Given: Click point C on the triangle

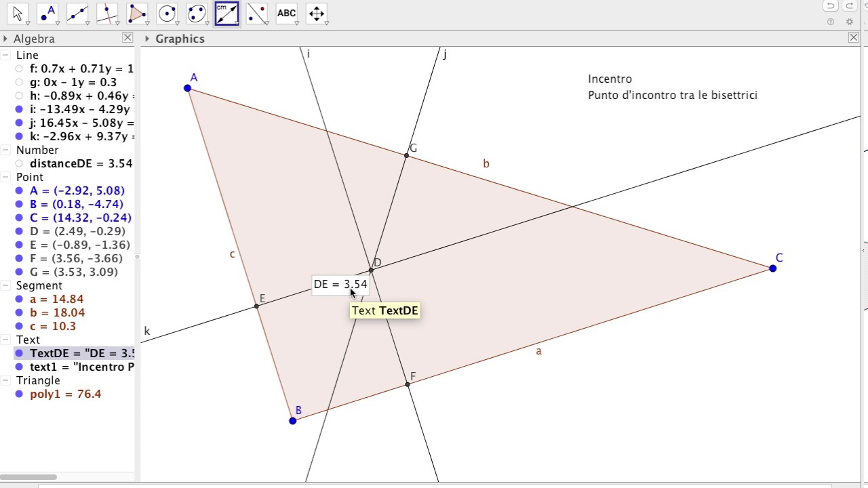Looking at the screenshot, I should [x=773, y=268].
